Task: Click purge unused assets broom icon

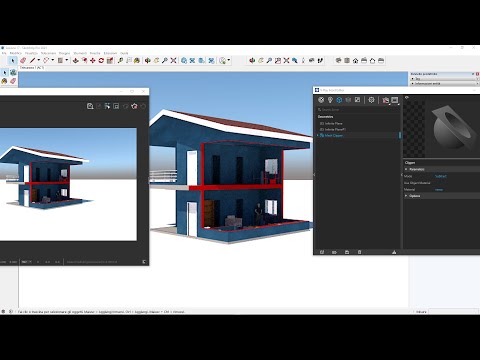Action: [394, 252]
